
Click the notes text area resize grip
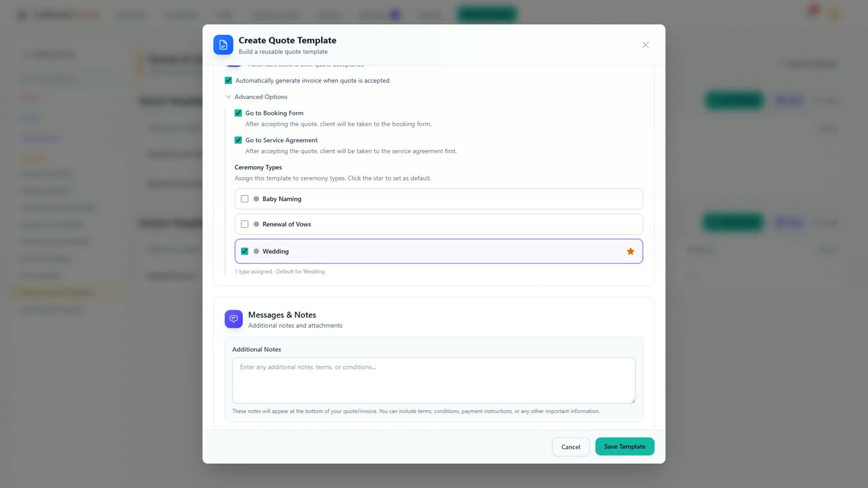[x=632, y=400]
